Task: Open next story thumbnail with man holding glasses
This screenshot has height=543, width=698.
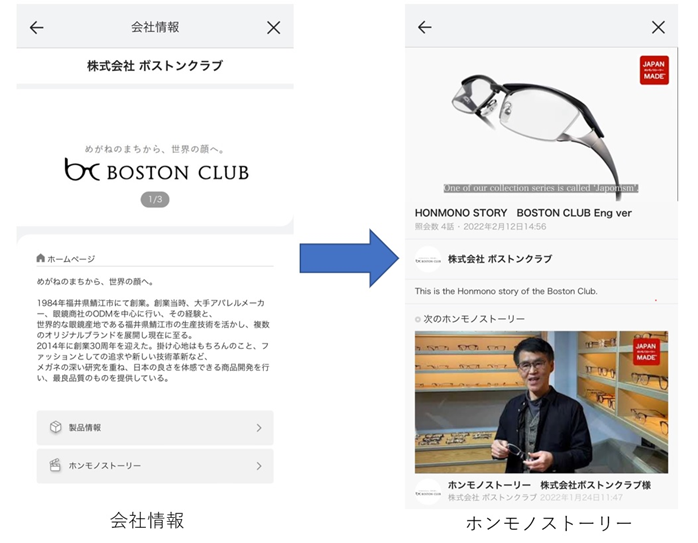Action: [541, 402]
